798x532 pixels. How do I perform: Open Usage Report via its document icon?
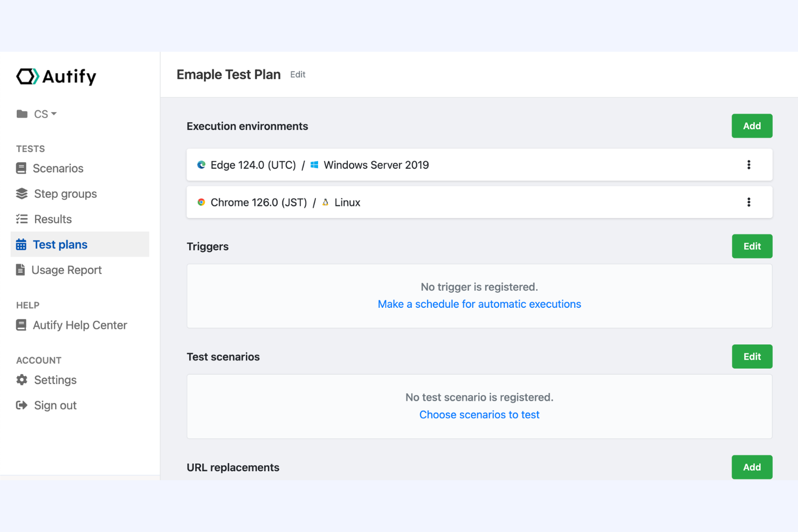(x=22, y=270)
